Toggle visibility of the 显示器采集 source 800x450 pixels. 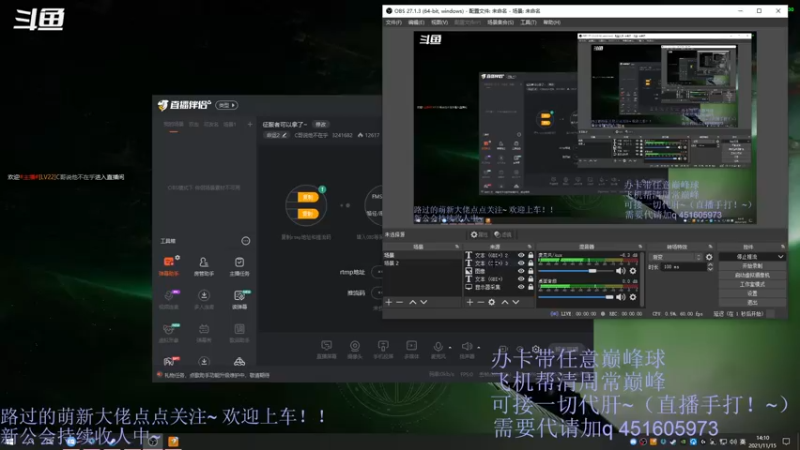point(521,287)
